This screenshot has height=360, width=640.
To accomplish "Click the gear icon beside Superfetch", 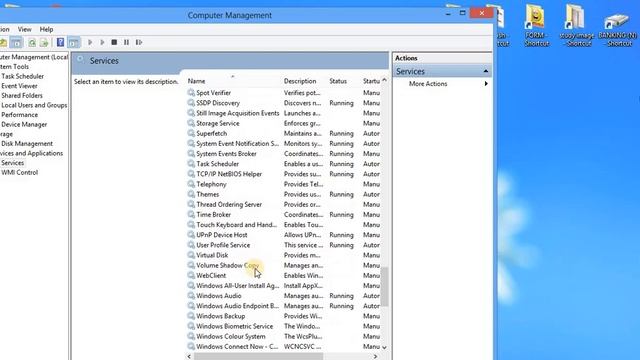I will tap(191, 133).
